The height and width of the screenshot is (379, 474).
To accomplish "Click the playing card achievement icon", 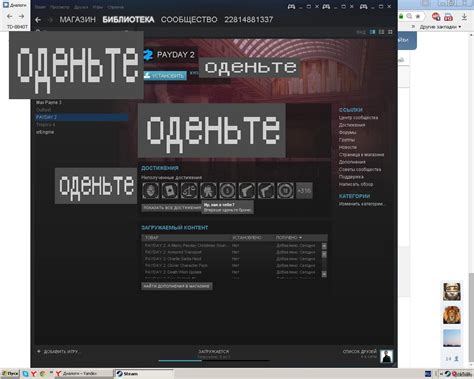I will (x=170, y=191).
